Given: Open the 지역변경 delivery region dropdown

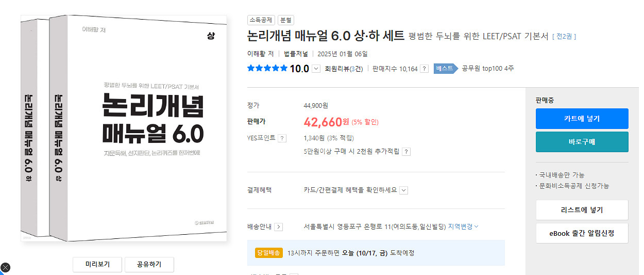Looking at the screenshot, I should click(463, 227).
